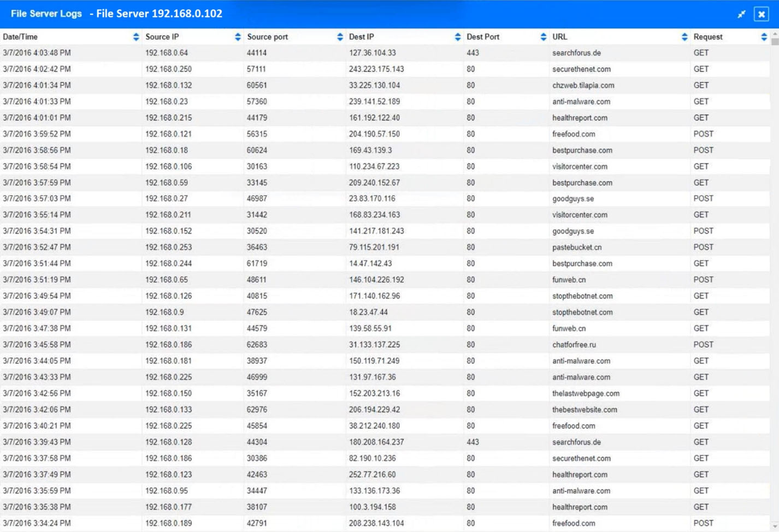Click dest IP 141.217.181.243

[x=376, y=231]
